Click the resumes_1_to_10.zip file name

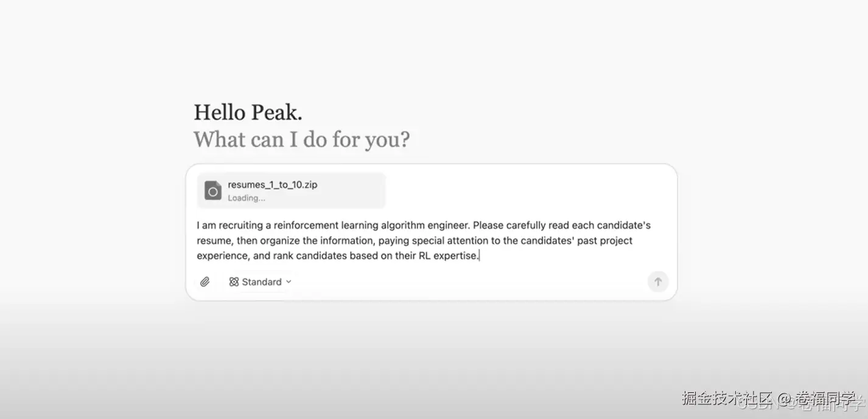click(272, 185)
